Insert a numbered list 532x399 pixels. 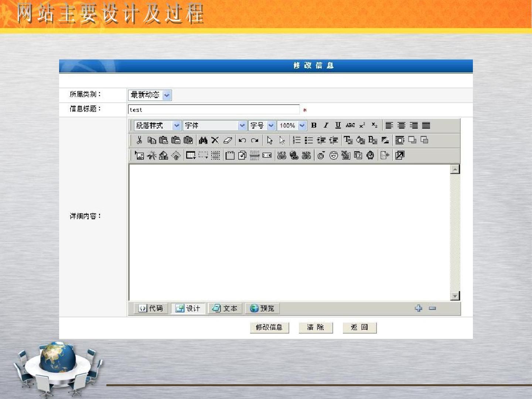tap(296, 140)
